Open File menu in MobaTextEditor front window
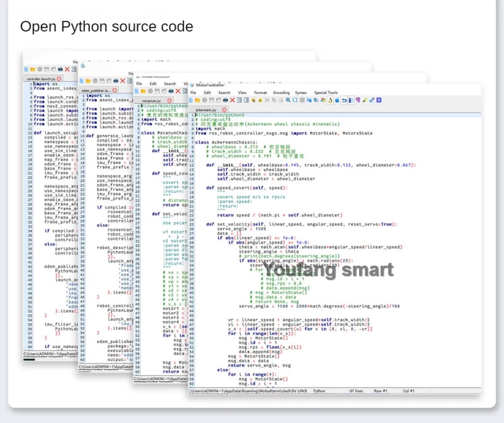The width and height of the screenshot is (504, 423). [x=193, y=93]
